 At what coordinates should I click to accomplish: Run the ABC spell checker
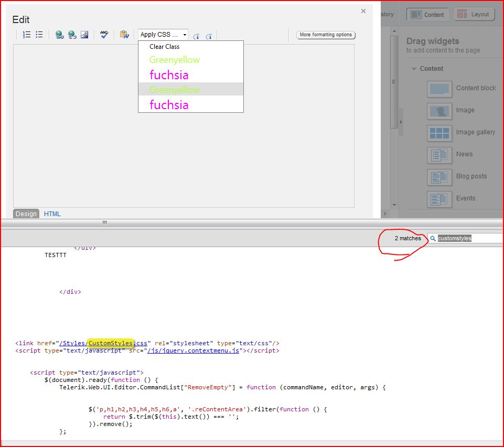click(x=104, y=35)
